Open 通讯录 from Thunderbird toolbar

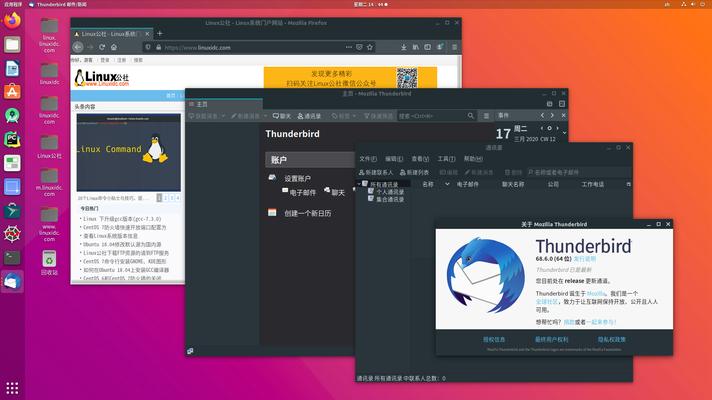point(309,116)
